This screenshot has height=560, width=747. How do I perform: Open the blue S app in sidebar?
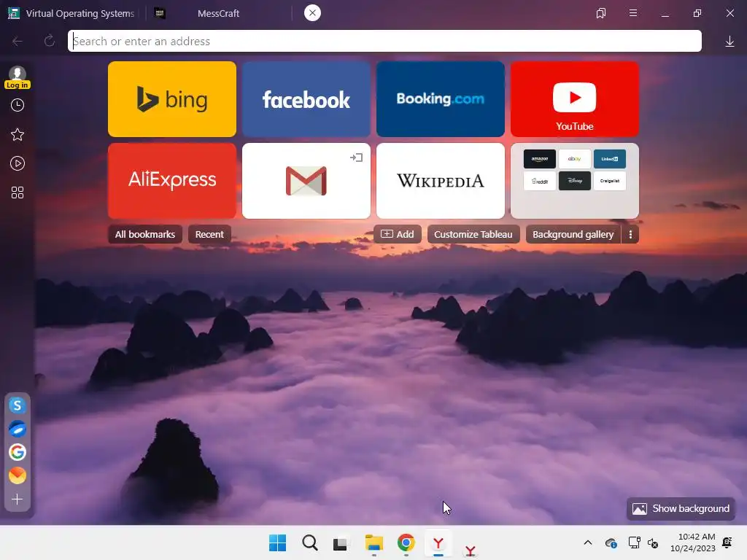[x=18, y=405]
